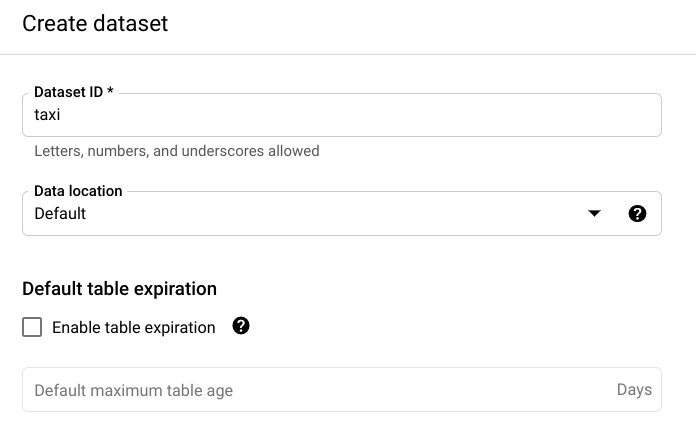Focus the Dataset ID input field
Screen dimensions: 696x423
coord(340,115)
